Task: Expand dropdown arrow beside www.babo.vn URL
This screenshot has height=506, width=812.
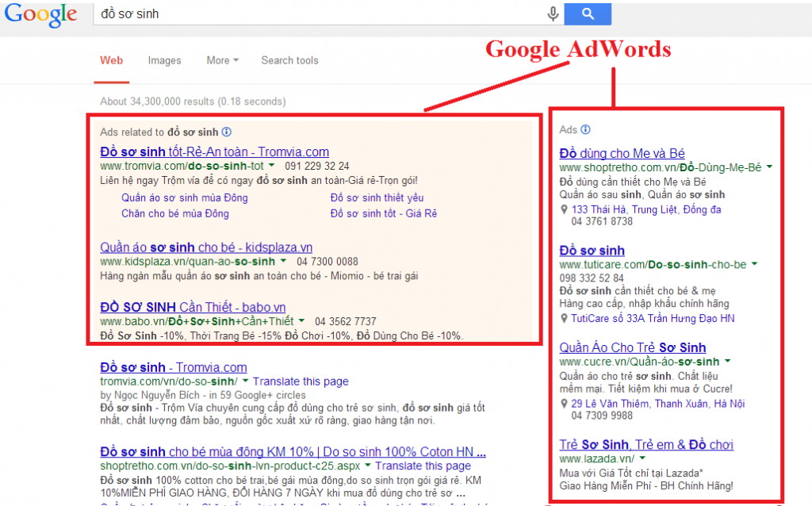Action: pos(301,320)
